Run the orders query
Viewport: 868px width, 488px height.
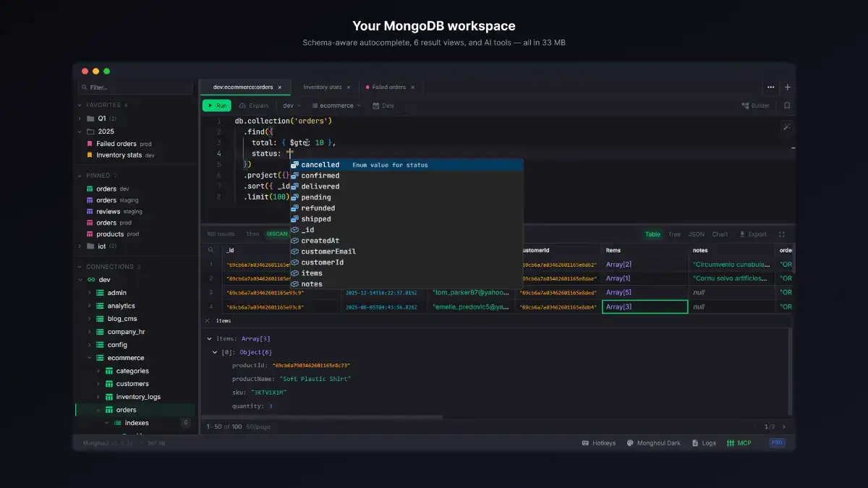216,105
